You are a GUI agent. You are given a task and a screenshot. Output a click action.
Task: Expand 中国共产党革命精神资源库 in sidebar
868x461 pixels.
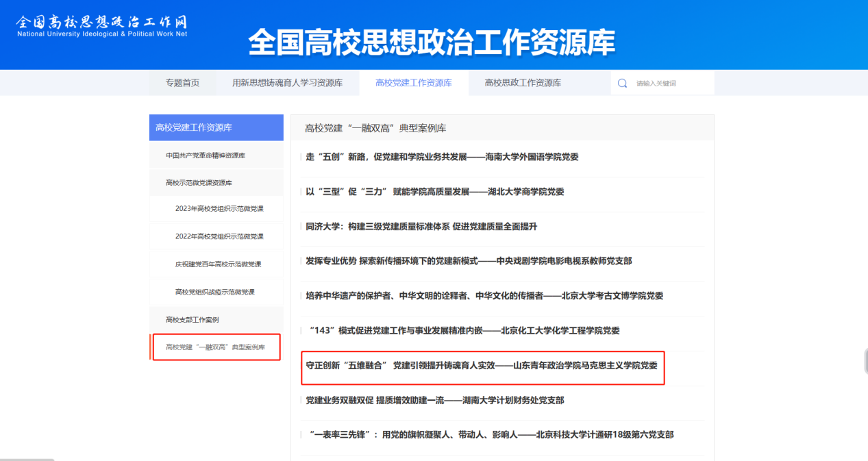click(x=206, y=155)
